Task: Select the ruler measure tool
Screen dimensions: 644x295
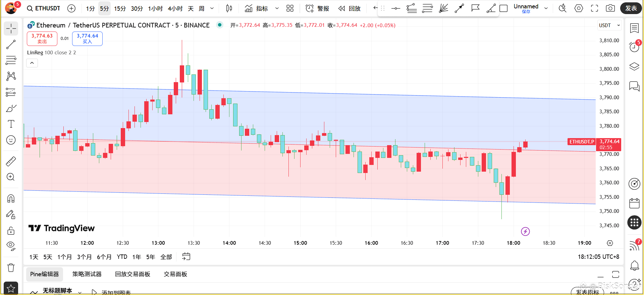Action: [x=11, y=161]
